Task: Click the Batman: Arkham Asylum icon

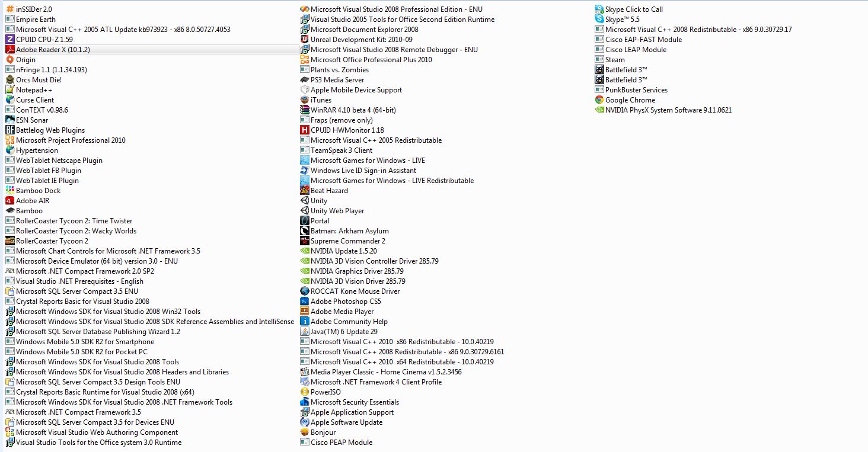Action: (x=305, y=231)
